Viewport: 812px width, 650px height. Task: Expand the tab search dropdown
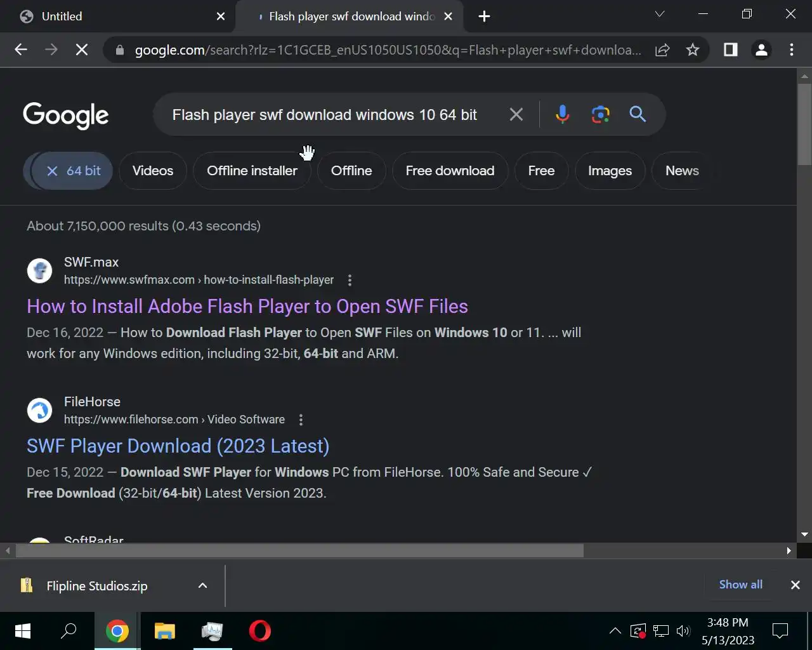point(660,13)
